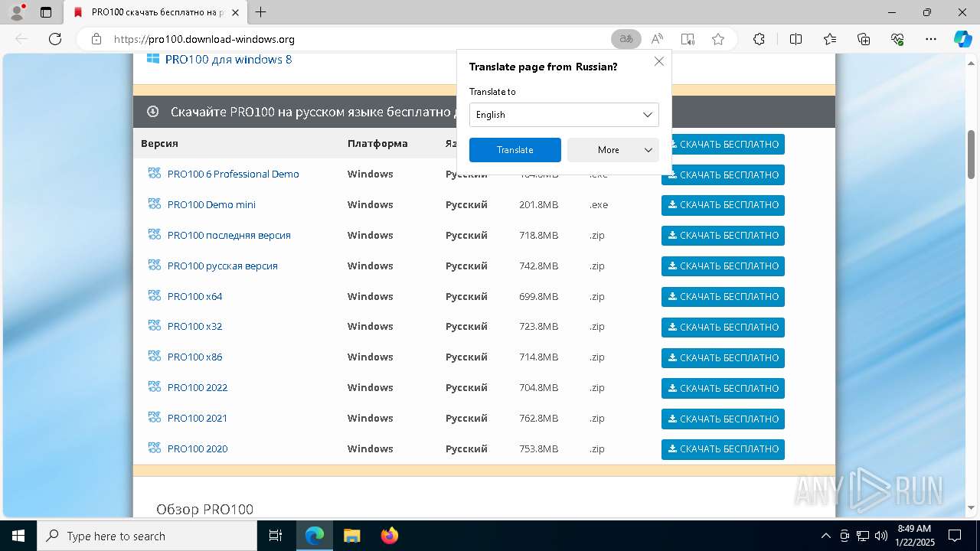Viewport: 980px width, 551px height.
Task: Open the Windows Start menu
Action: point(18,536)
